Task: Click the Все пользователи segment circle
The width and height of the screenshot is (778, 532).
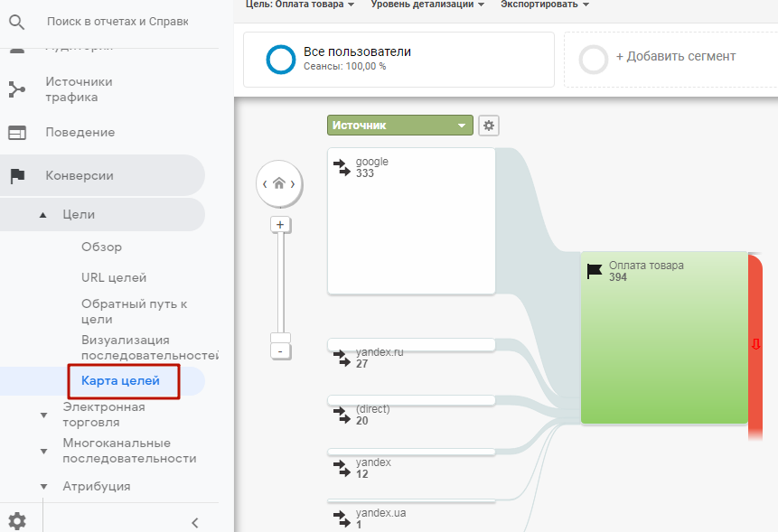Action: (x=281, y=60)
